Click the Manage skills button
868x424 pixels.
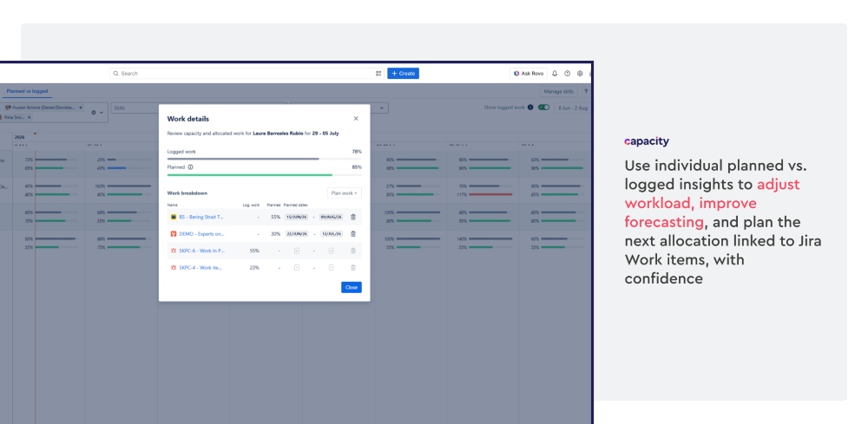point(558,92)
